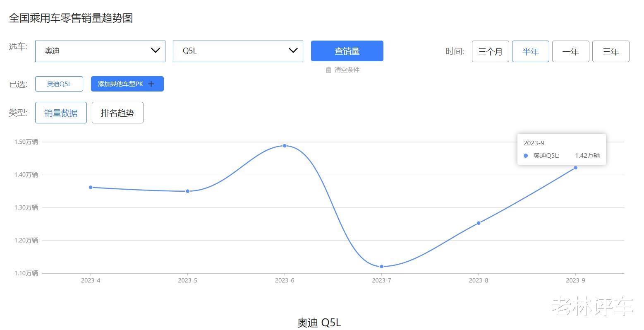The image size is (644, 330).
Task: Click the 2023-9 data point marker
Action: pyautogui.click(x=575, y=168)
